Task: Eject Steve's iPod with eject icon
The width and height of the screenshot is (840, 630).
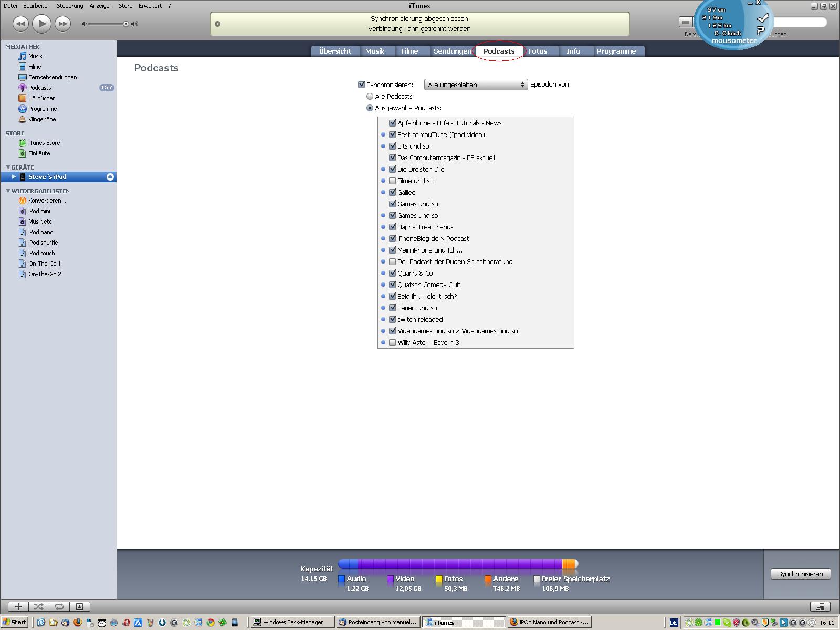Action: click(x=110, y=177)
